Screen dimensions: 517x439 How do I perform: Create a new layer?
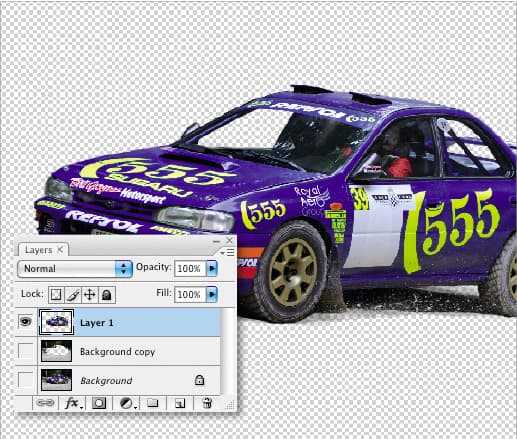[x=180, y=403]
